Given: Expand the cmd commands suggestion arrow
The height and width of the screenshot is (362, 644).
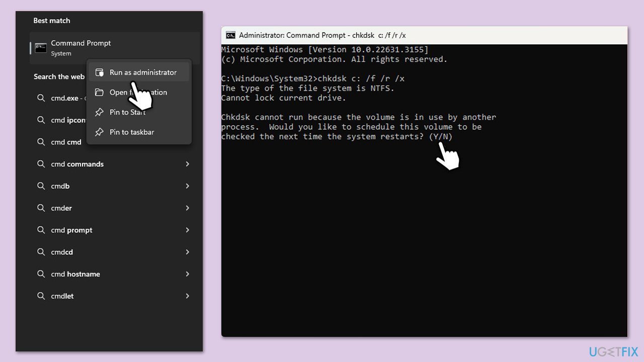Looking at the screenshot, I should click(187, 164).
